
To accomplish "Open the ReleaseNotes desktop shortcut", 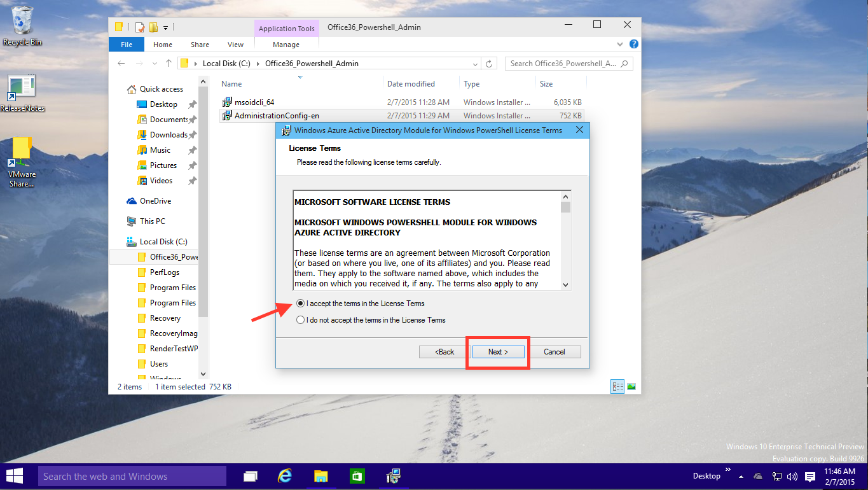I will 22,94.
